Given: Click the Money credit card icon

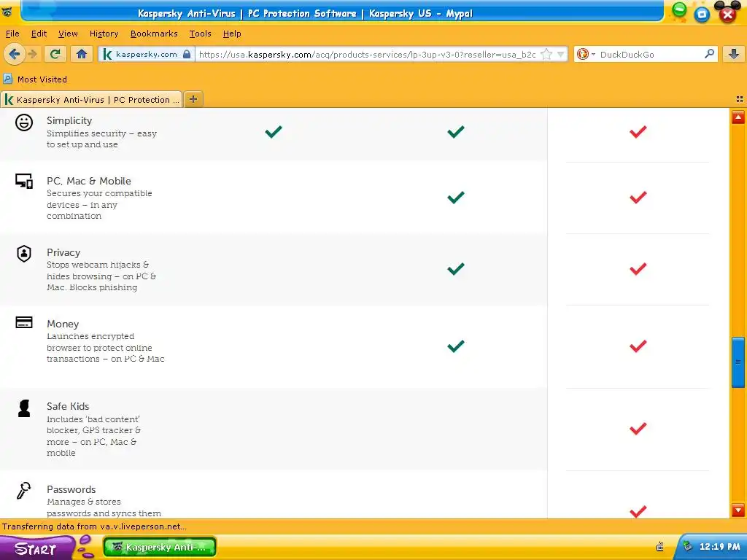Looking at the screenshot, I should 24,322.
